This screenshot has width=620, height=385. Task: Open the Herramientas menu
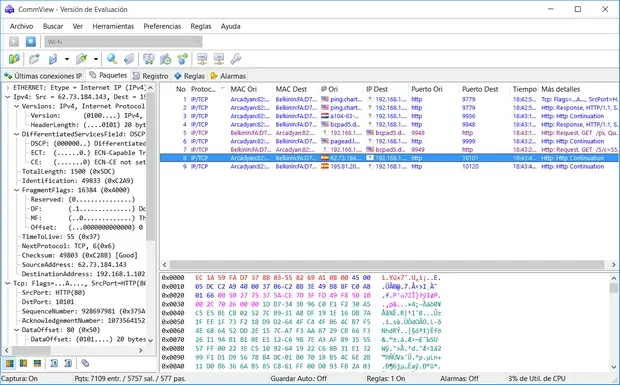point(113,26)
